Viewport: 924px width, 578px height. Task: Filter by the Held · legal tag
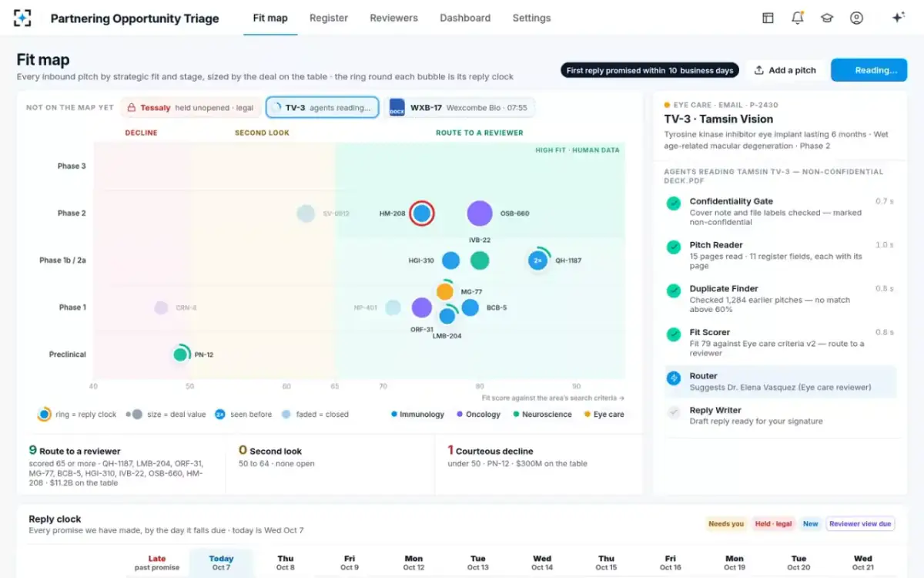click(x=774, y=524)
